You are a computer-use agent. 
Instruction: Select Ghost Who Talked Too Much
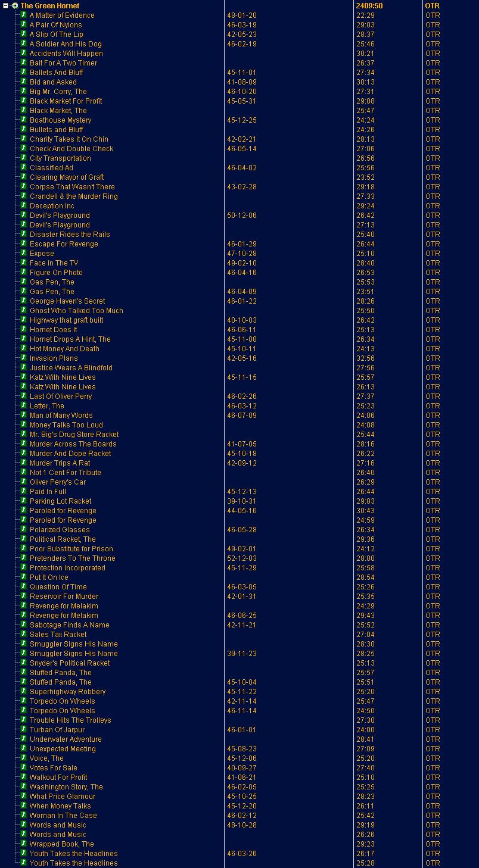point(76,311)
